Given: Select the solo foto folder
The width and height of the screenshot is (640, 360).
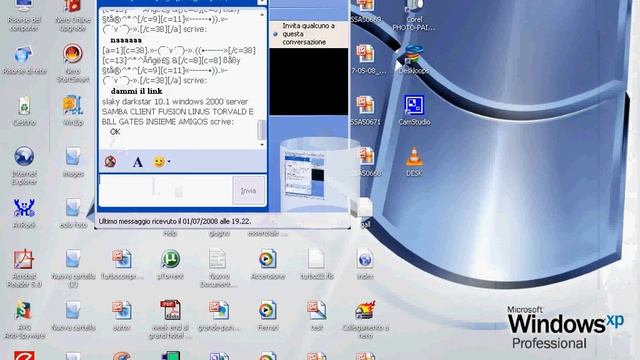Looking at the screenshot, I should 73,213.
